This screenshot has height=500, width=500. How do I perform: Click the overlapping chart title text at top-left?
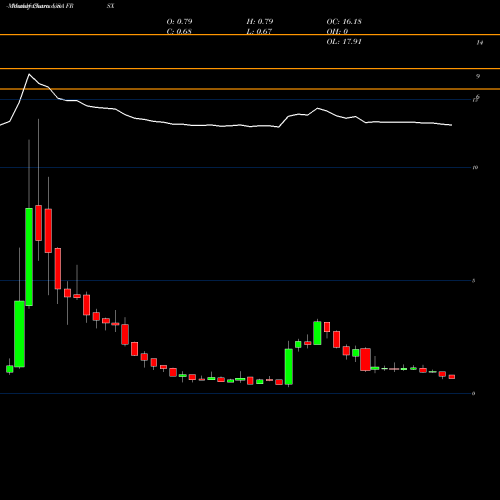pyautogui.click(x=40, y=6)
